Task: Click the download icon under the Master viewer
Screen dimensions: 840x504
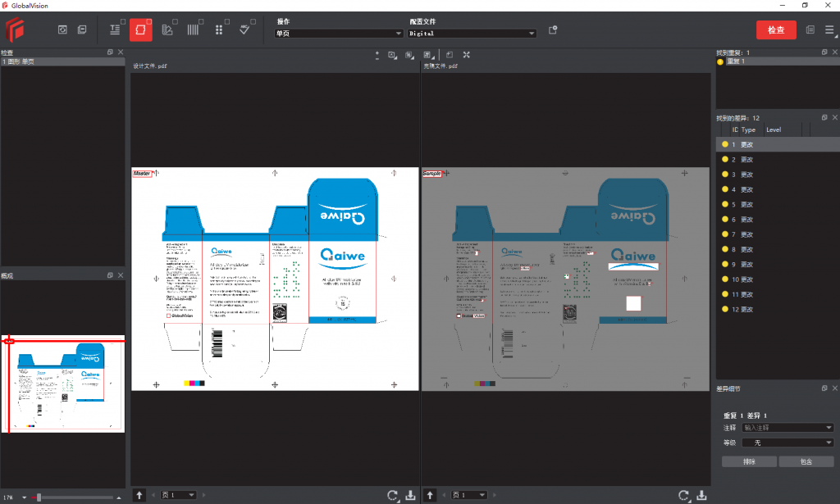Action: tap(410, 496)
